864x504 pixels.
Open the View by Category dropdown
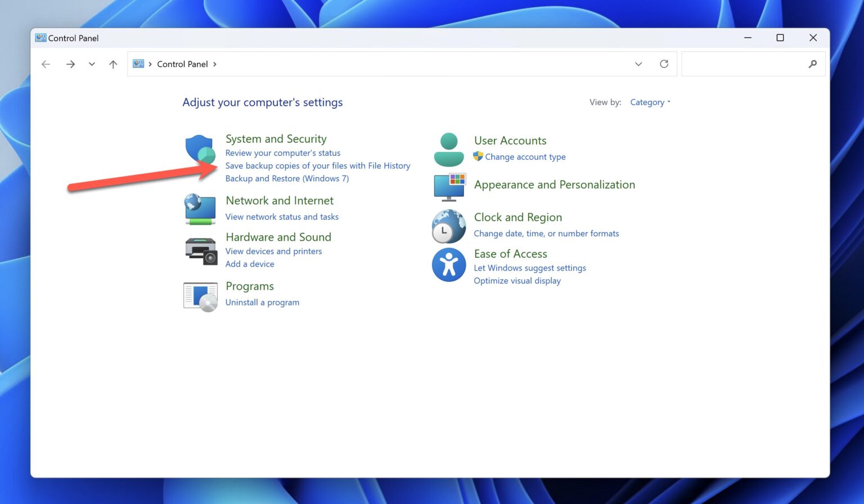pos(650,102)
